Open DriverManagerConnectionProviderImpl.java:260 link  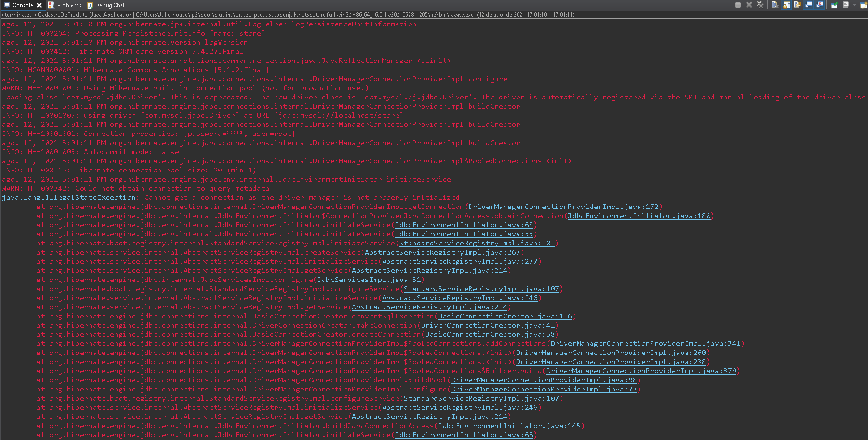pos(611,353)
